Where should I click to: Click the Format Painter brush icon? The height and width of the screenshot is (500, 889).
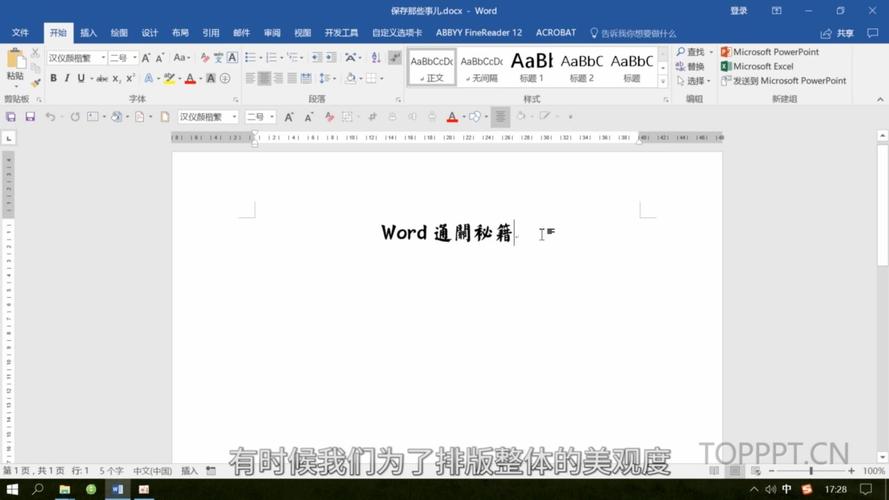tap(35, 83)
